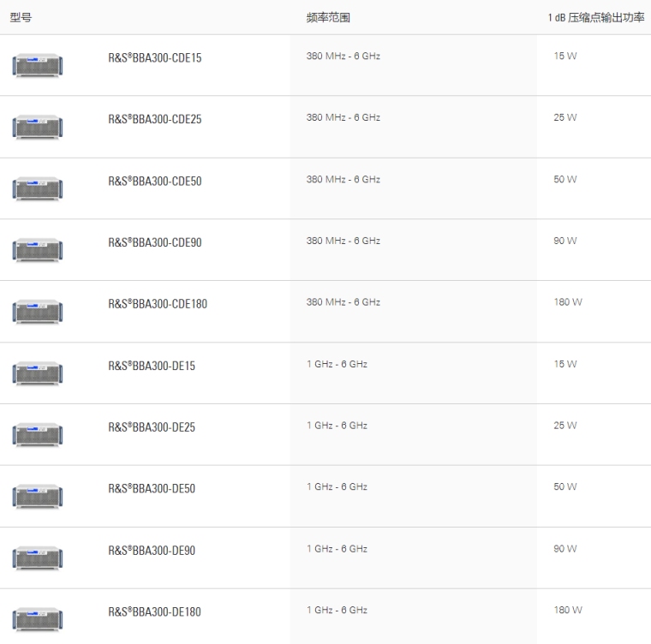Click the BBA300-CDE15 amplifier product image

tap(38, 66)
